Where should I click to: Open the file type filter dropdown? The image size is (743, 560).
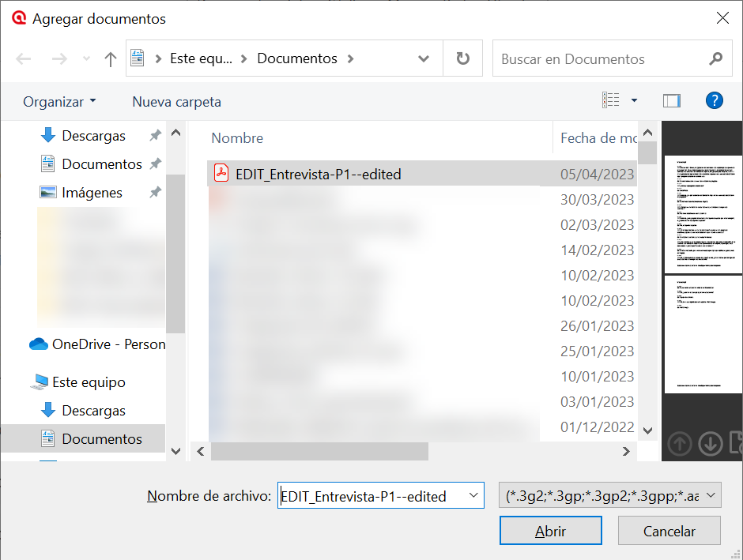(x=610, y=495)
